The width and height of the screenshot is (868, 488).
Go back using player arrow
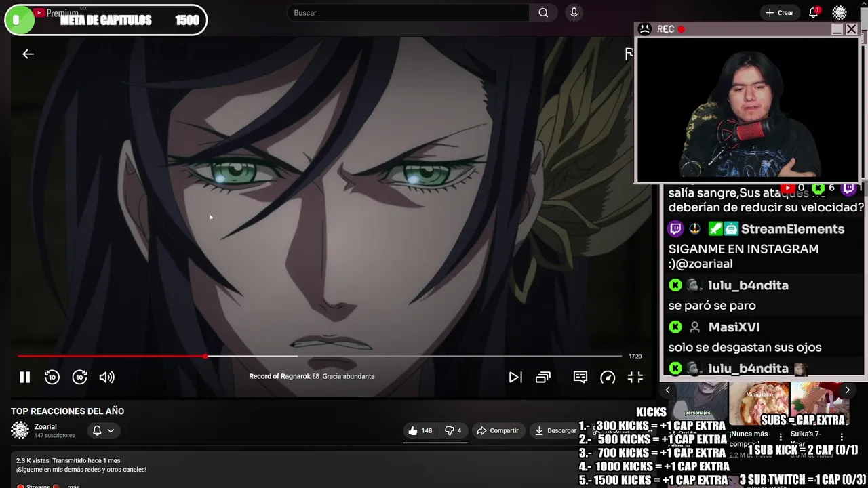pyautogui.click(x=28, y=54)
